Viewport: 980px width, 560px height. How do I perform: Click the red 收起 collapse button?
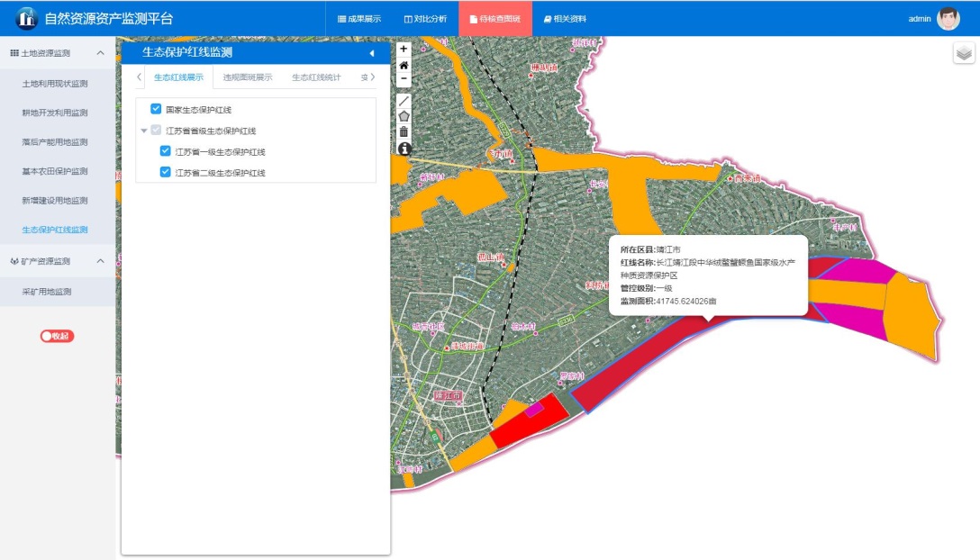pos(57,336)
